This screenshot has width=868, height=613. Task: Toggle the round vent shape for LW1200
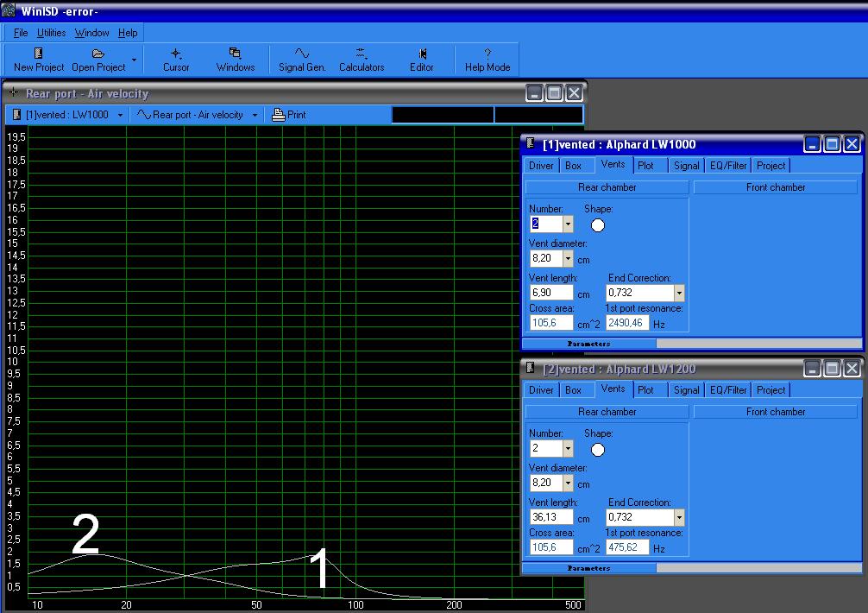(598, 450)
